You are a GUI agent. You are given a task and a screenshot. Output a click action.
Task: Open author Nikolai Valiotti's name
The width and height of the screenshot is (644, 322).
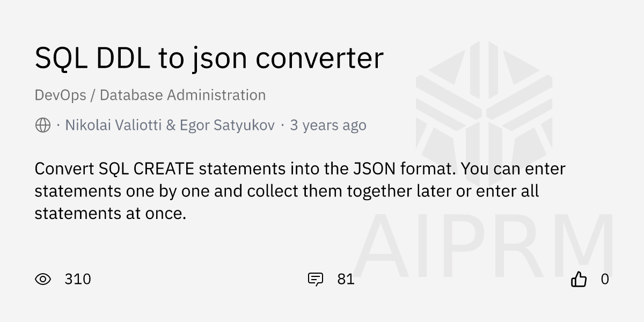[113, 126]
